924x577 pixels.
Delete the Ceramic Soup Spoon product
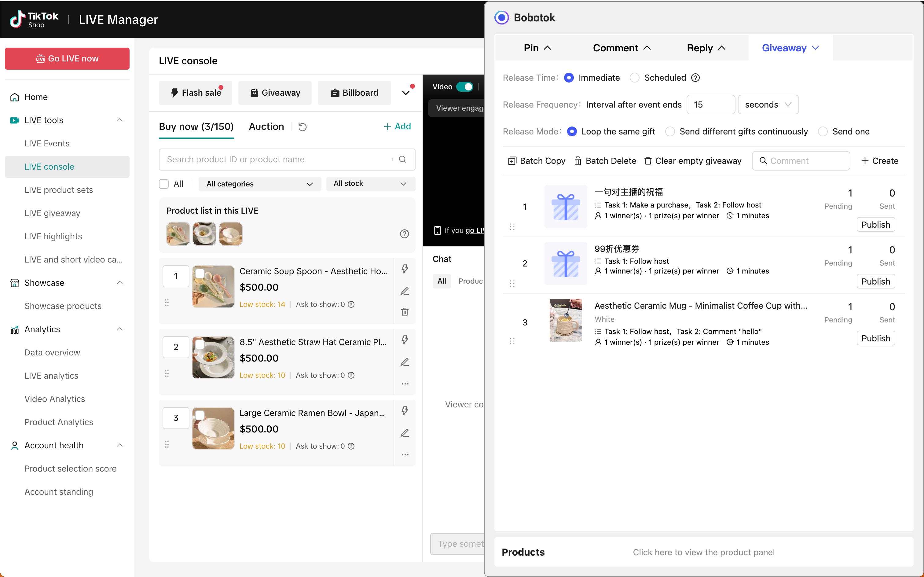(x=404, y=312)
